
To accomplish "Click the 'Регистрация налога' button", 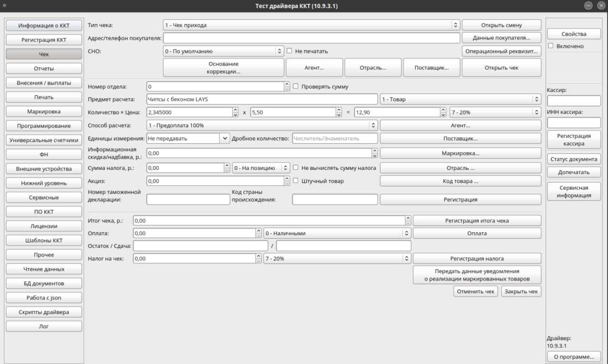I will tap(477, 259).
